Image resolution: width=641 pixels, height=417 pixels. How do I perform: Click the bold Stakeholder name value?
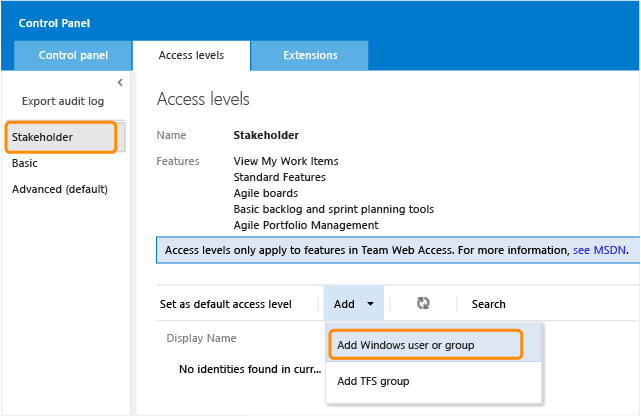[266, 135]
